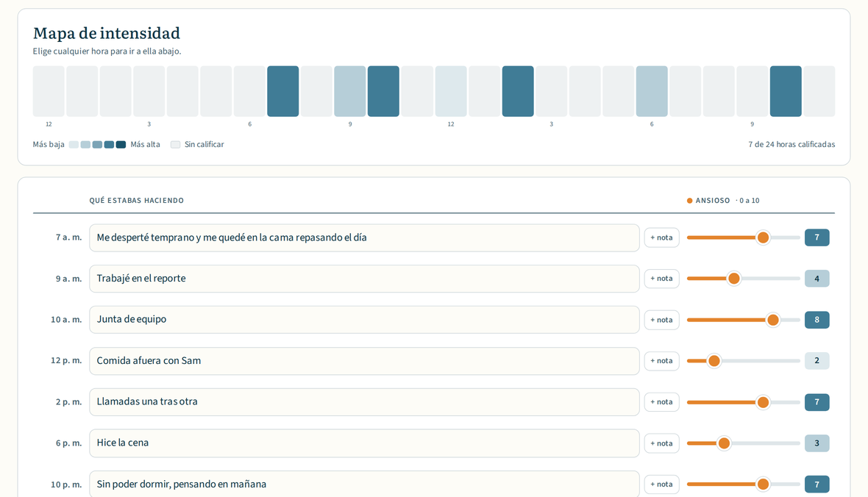
Task: Click the score badge 8 for Junta de equipo
Action: (x=817, y=320)
